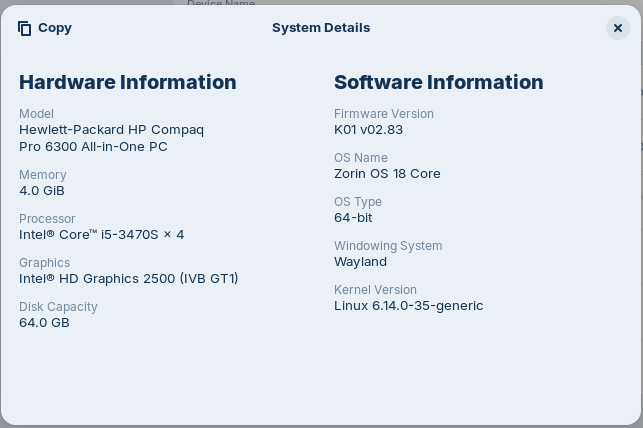Click the Windowing System label
Viewport: 643px width, 428px height.
click(388, 246)
